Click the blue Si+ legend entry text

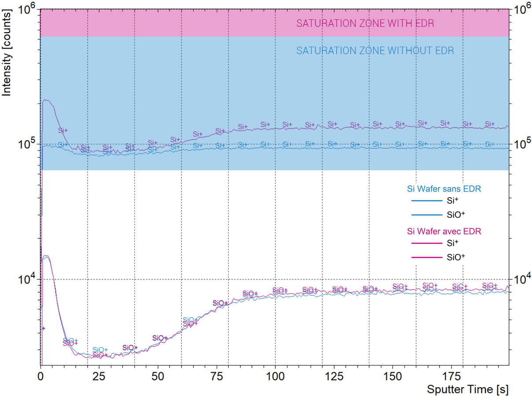[x=453, y=201]
